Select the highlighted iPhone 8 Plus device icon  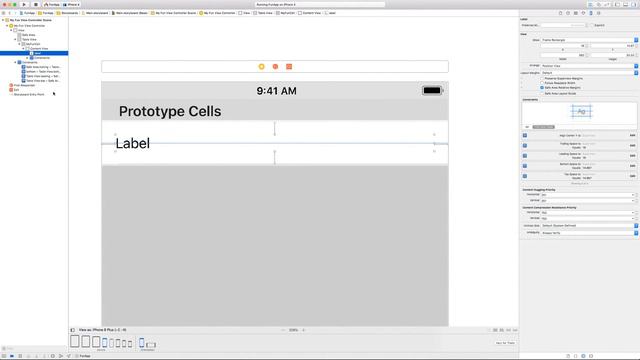pos(104,343)
